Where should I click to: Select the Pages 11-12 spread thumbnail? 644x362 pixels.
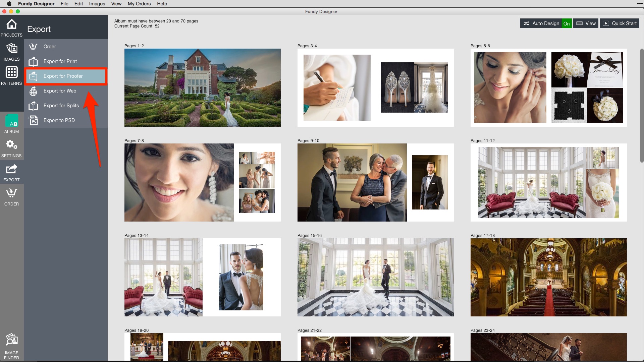point(549,182)
